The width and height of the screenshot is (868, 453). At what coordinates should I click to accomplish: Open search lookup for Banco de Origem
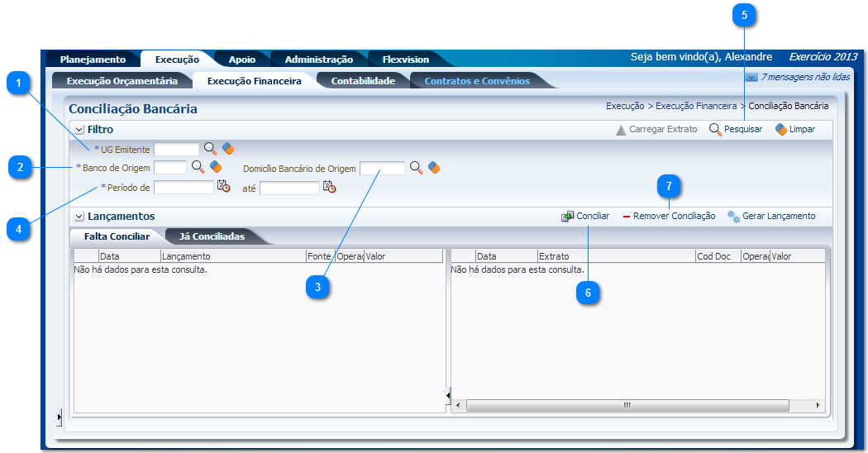pos(198,167)
